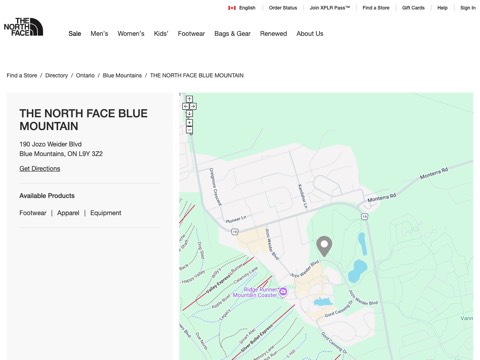Click Valley Express label on map
Image resolution: width=480 pixels, height=360 pixels.
pyautogui.click(x=219, y=283)
